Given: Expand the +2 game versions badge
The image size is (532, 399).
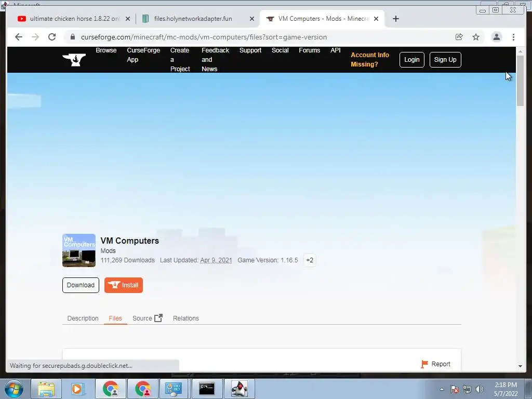Looking at the screenshot, I should pos(310,260).
